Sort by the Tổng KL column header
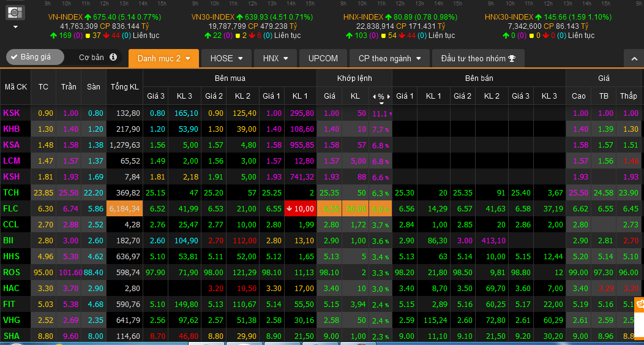This screenshot has width=644, height=345. (124, 87)
